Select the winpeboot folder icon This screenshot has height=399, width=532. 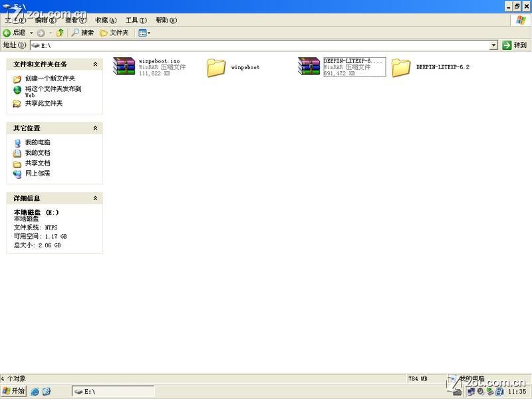(x=216, y=67)
